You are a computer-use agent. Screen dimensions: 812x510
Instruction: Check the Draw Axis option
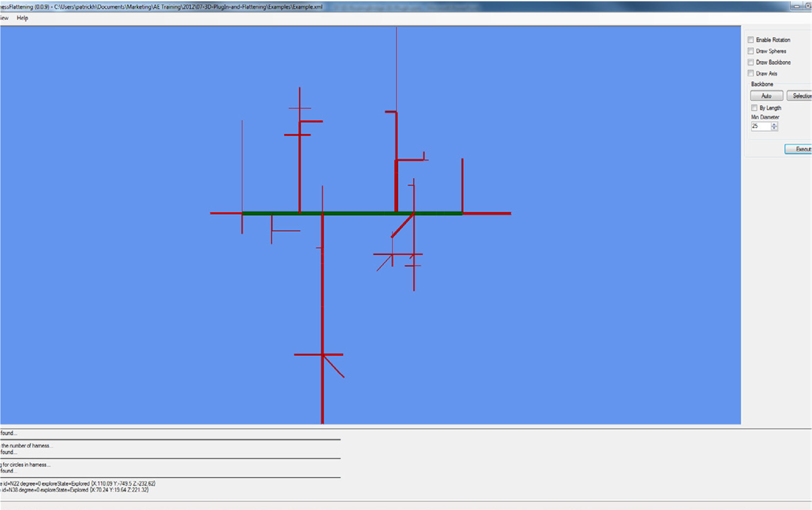tap(751, 73)
